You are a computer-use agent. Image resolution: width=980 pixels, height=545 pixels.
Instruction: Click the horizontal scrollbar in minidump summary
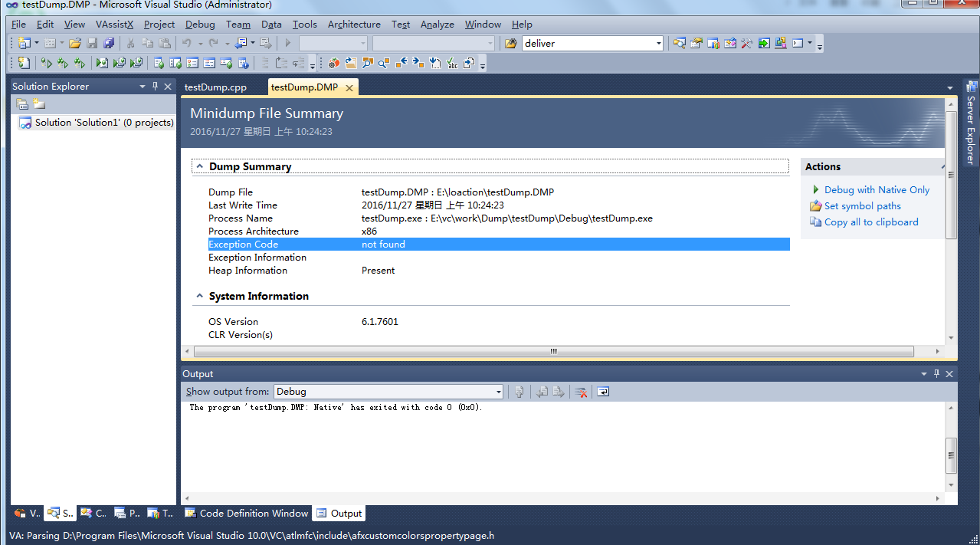[554, 352]
